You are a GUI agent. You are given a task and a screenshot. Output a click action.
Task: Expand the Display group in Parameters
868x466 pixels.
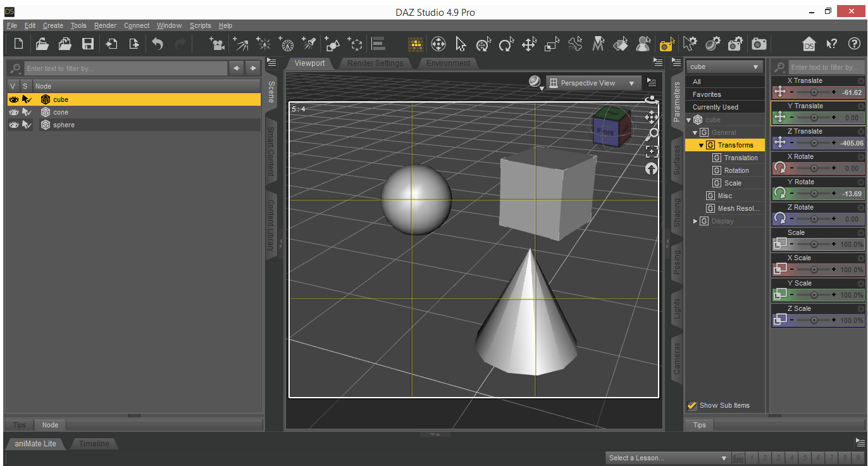(695, 221)
